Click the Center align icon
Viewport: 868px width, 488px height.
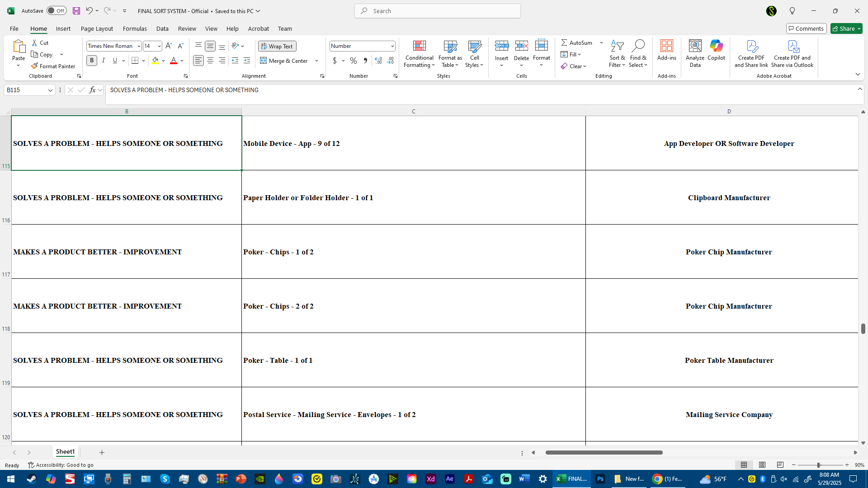[210, 61]
